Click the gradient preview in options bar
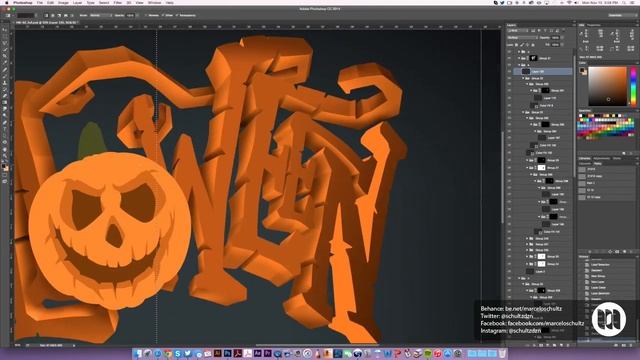The image size is (640, 360). [x=25, y=15]
